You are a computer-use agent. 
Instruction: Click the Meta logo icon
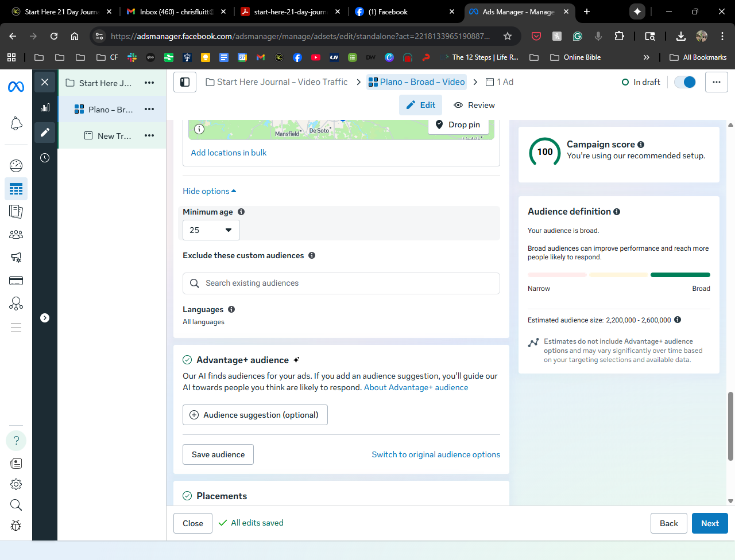16,87
